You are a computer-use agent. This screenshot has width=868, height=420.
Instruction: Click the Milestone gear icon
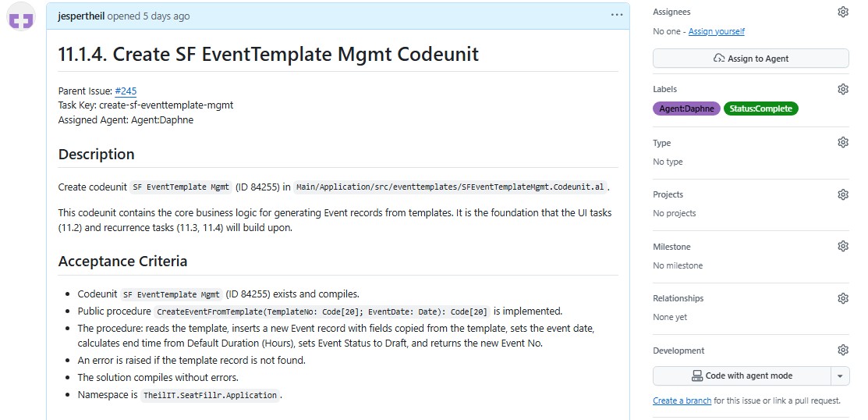(842, 247)
